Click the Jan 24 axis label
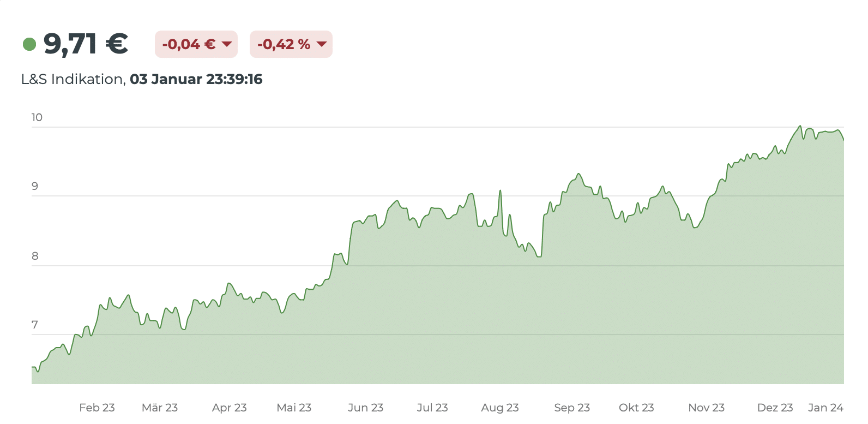This screenshot has width=868, height=424. click(x=825, y=408)
